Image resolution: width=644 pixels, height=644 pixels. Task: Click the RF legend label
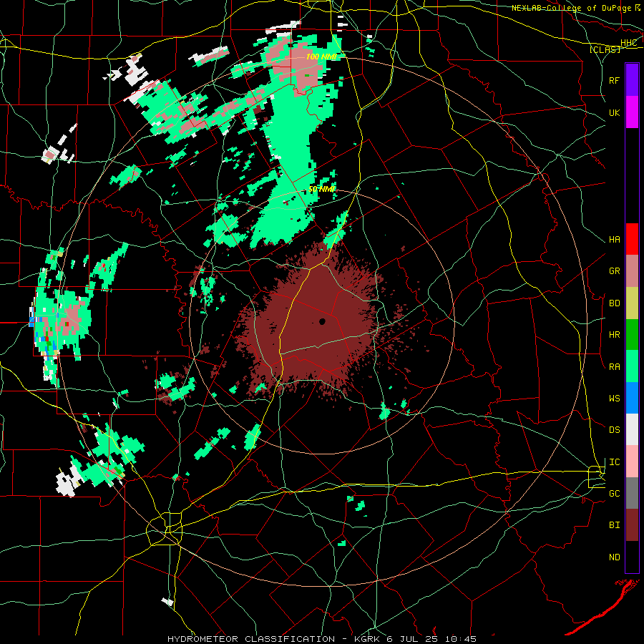[614, 80]
